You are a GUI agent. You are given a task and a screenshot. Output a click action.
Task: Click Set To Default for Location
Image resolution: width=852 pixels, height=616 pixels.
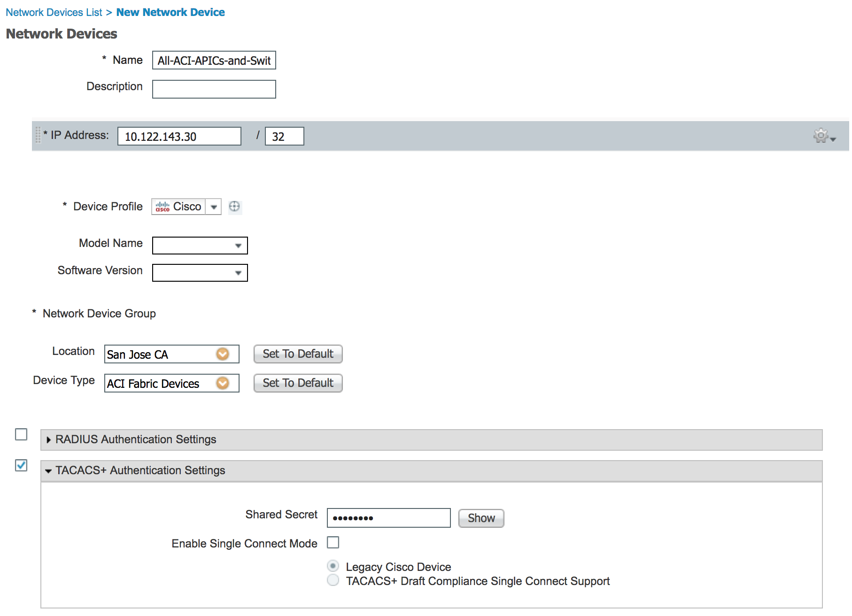coord(298,354)
